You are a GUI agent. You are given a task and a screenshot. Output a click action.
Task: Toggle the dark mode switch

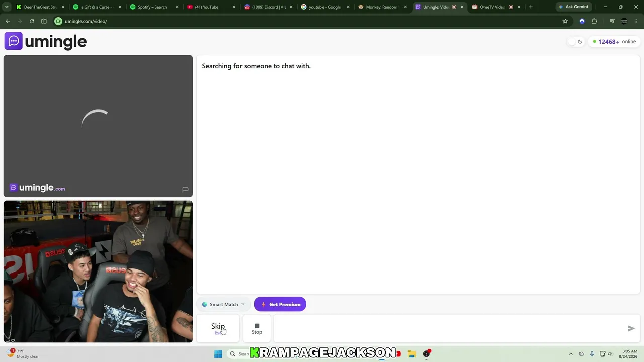(x=575, y=42)
